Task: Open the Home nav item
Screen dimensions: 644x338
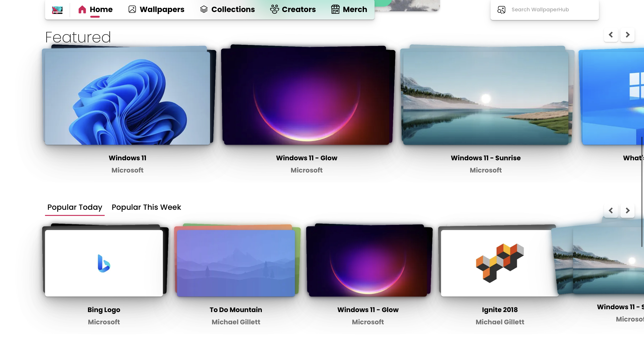Action: tap(95, 9)
